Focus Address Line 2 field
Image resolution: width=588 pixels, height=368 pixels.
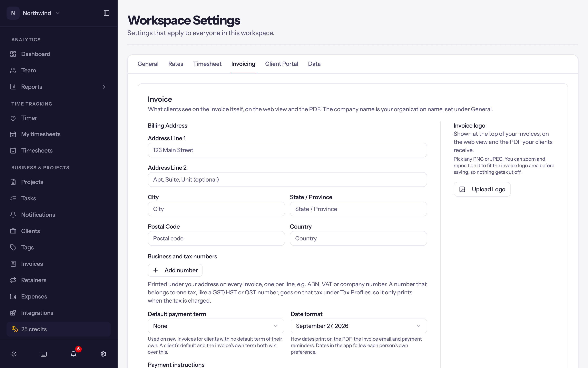coord(287,180)
